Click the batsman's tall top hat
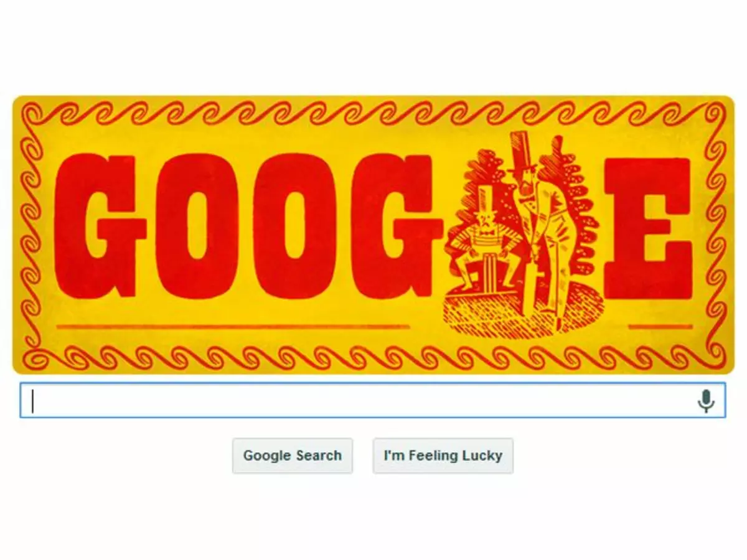The height and width of the screenshot is (560, 747). click(x=520, y=152)
